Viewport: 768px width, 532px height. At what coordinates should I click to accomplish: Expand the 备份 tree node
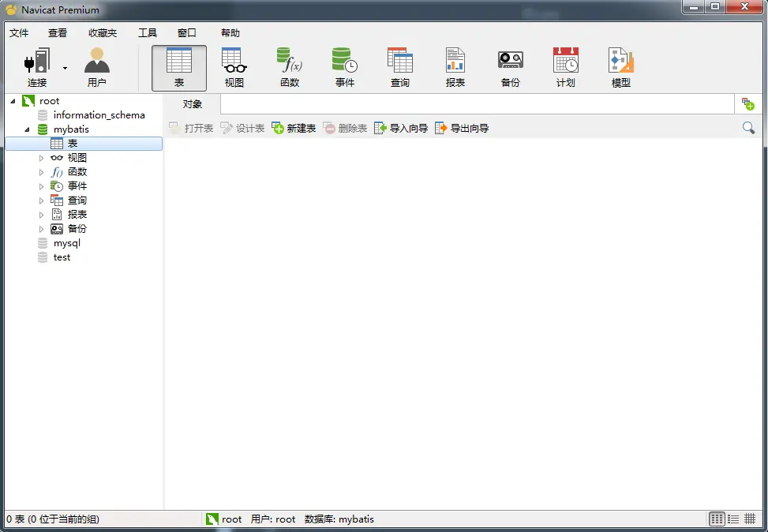(41, 229)
